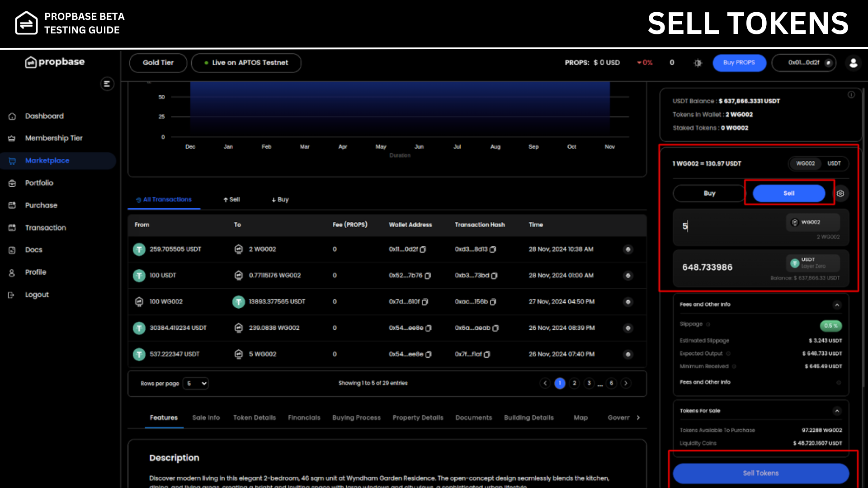Open Rows per page dropdown
Screen dimensions: 868x488
click(196, 383)
